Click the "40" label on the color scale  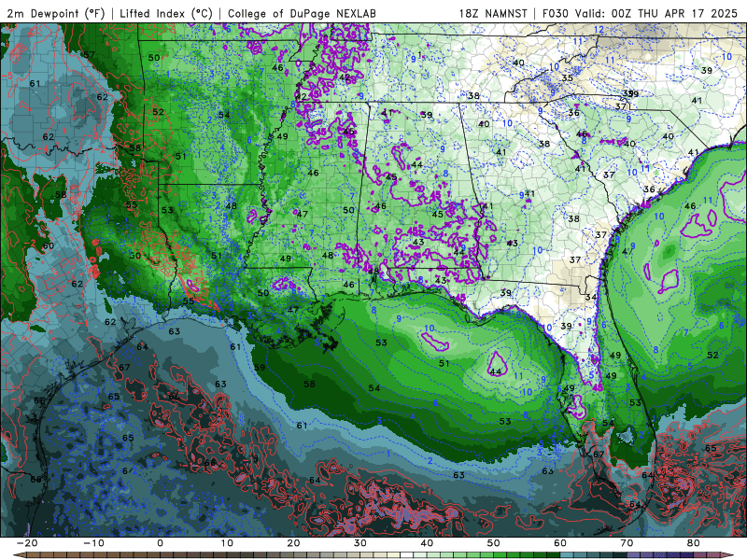tap(427, 543)
